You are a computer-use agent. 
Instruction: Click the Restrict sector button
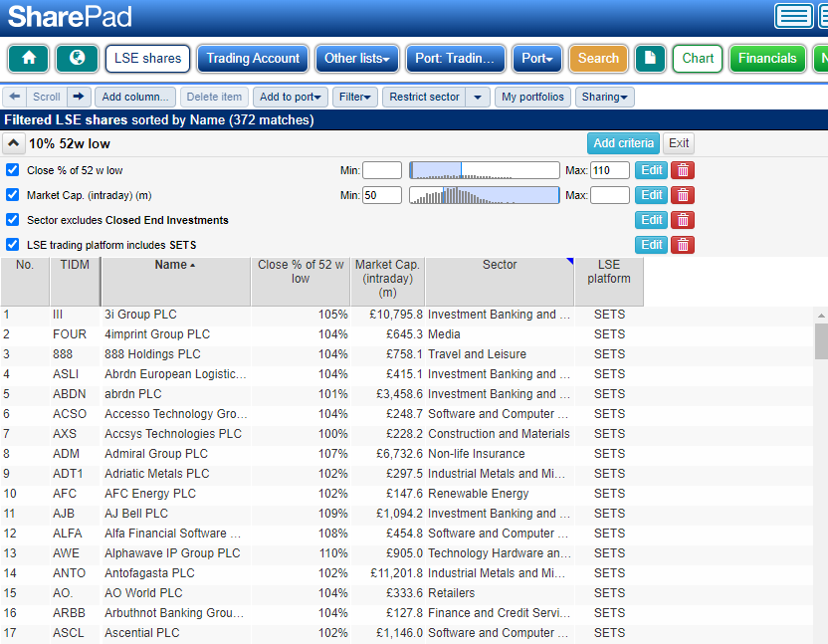coord(425,97)
